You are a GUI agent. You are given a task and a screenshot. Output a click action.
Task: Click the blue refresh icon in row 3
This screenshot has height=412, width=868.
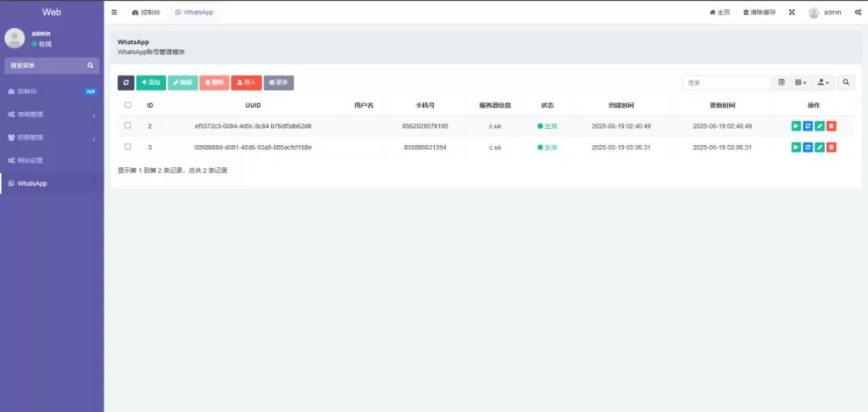tap(808, 148)
